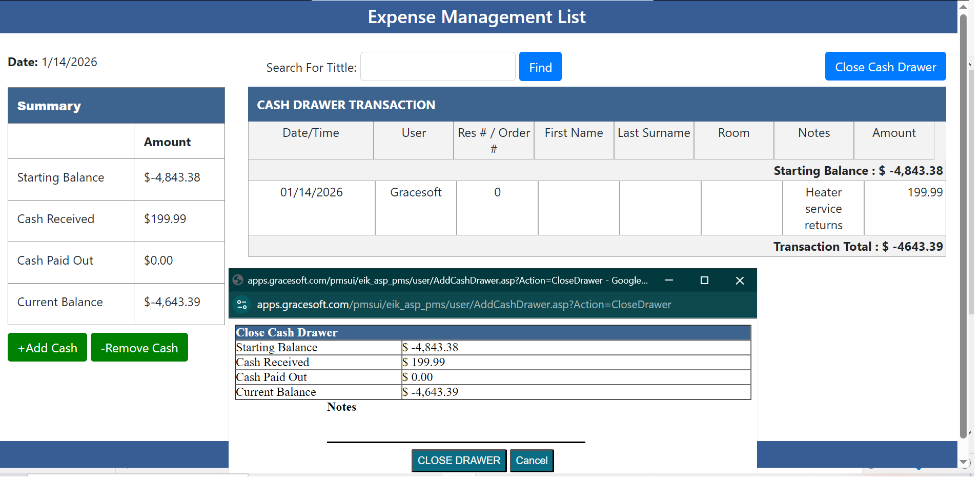Click the vertical page scrollbar thumb
Image resolution: width=980 pixels, height=480 pixels.
[963, 226]
